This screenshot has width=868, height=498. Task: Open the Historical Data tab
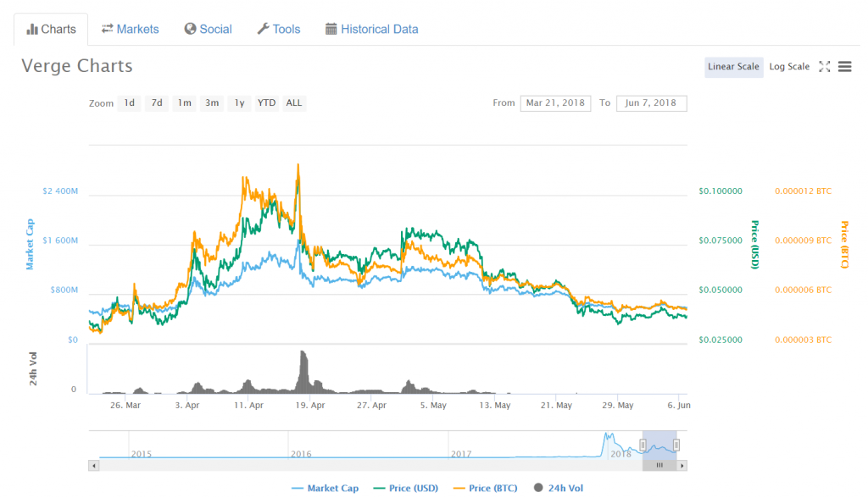pyautogui.click(x=372, y=30)
